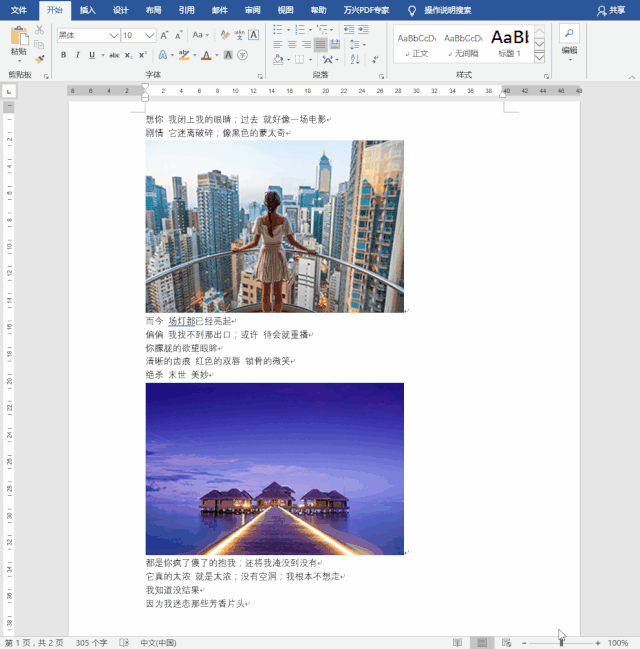Image resolution: width=640 pixels, height=649 pixels.
Task: Apply bulleted list icon
Action: click(x=278, y=29)
